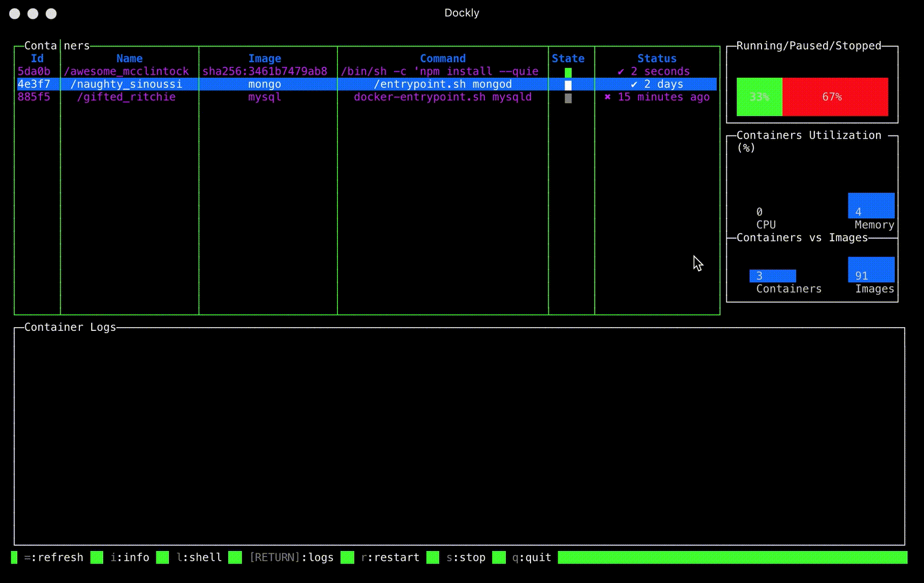924x583 pixels.
Task: Toggle the state indicator for naughty_sinoussi
Action: (568, 84)
